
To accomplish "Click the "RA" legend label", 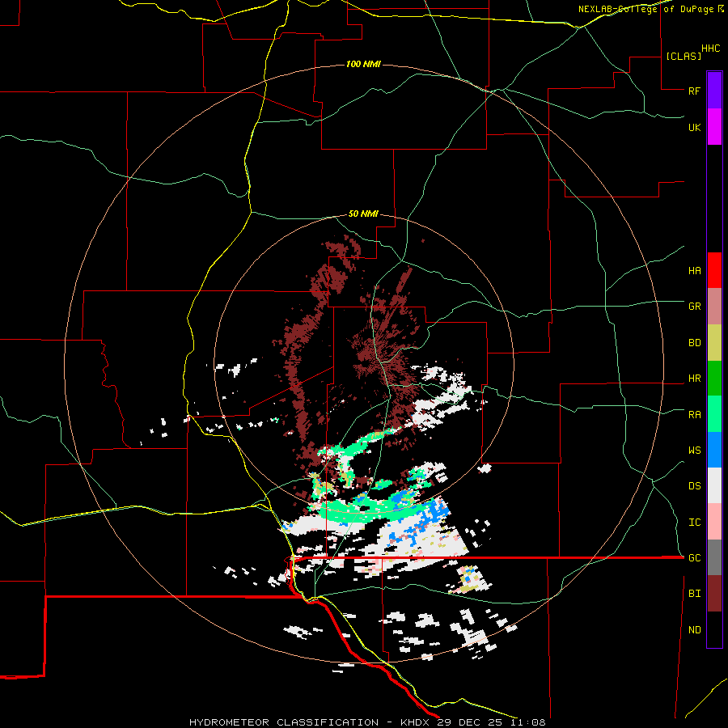I will [x=694, y=415].
